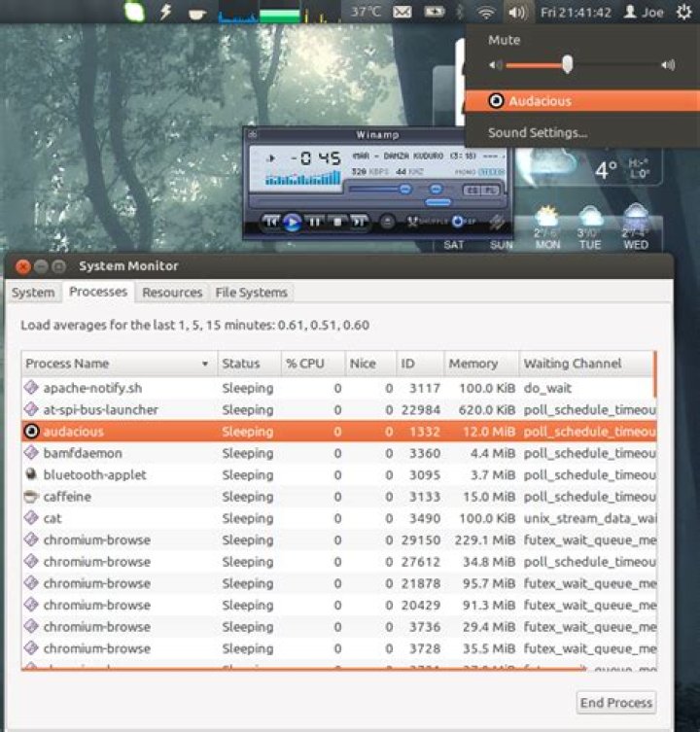Switch to the System tab
Viewport: 700px width, 732px height.
pos(33,293)
